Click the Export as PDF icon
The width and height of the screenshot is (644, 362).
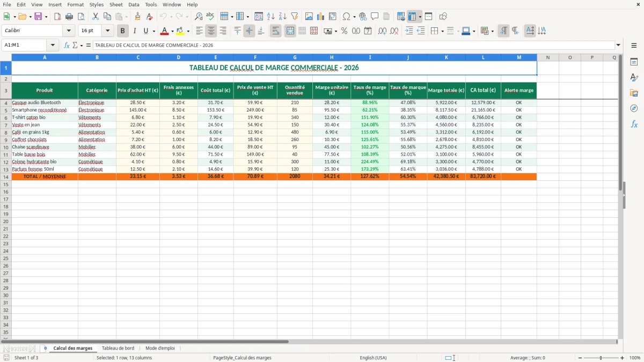coord(57,17)
